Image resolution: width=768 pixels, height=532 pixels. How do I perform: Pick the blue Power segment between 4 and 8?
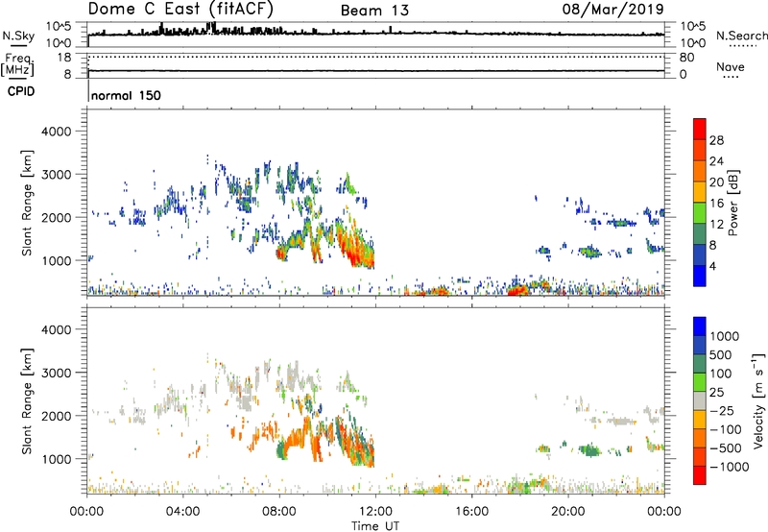click(x=700, y=254)
